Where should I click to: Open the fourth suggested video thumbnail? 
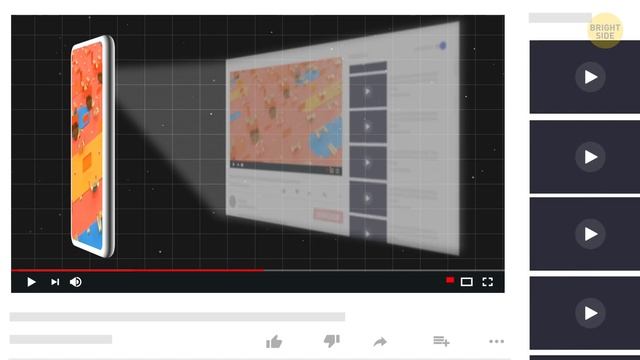[x=585, y=313]
